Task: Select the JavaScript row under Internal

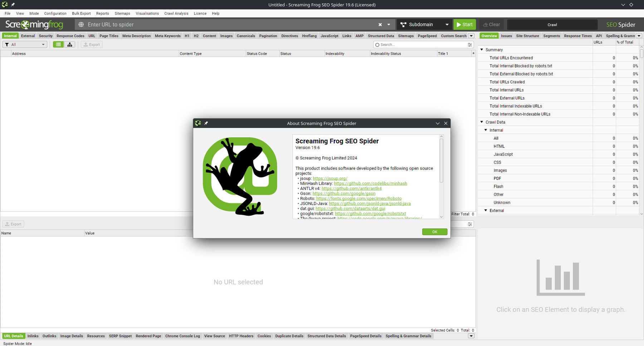Action: pos(558,154)
